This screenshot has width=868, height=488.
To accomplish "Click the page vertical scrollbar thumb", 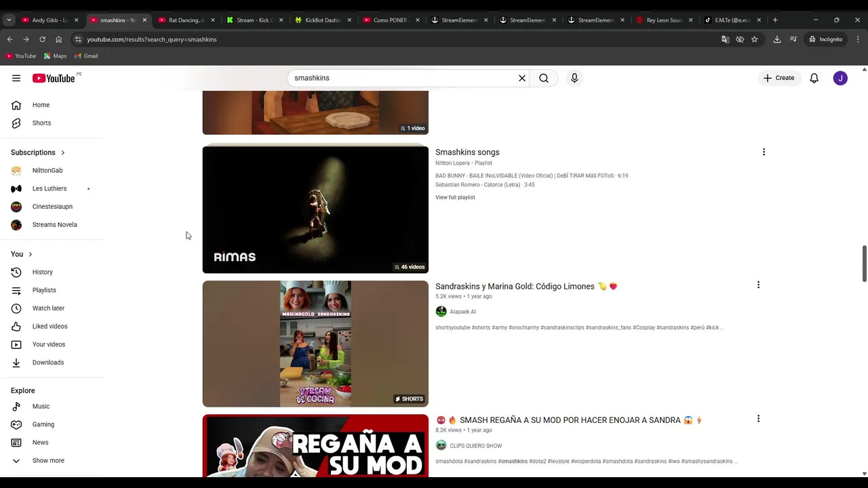I will coord(864,264).
